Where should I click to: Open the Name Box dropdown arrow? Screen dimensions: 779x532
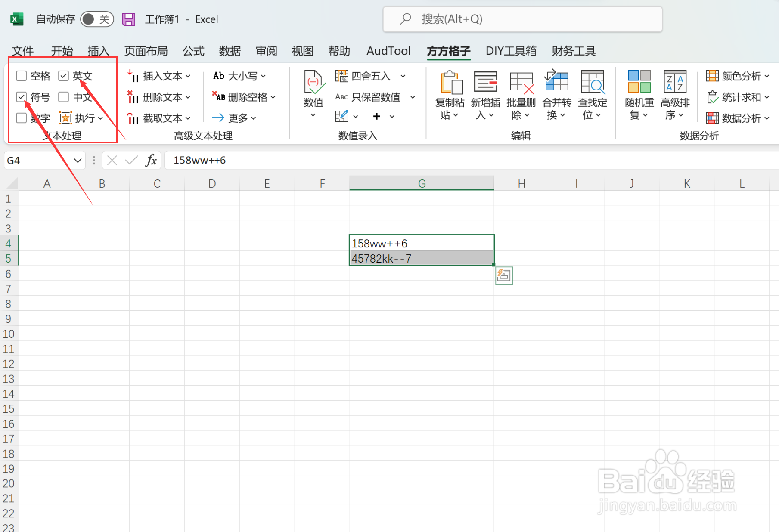click(78, 161)
